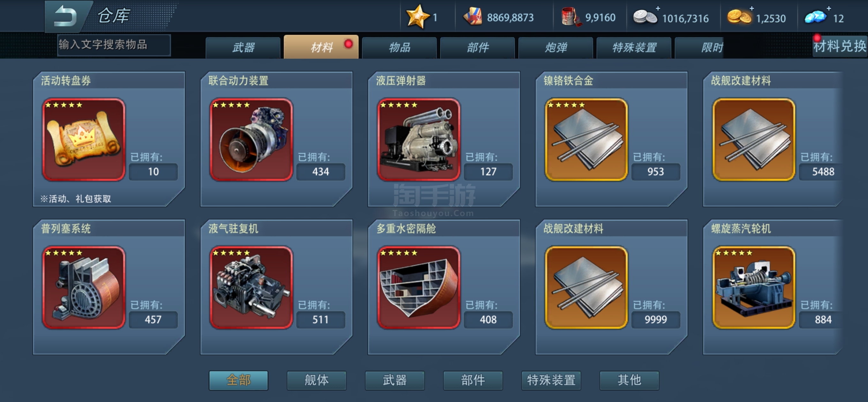Choose the 普列塞系统 item icon
This screenshot has height=402, width=868.
click(84, 287)
